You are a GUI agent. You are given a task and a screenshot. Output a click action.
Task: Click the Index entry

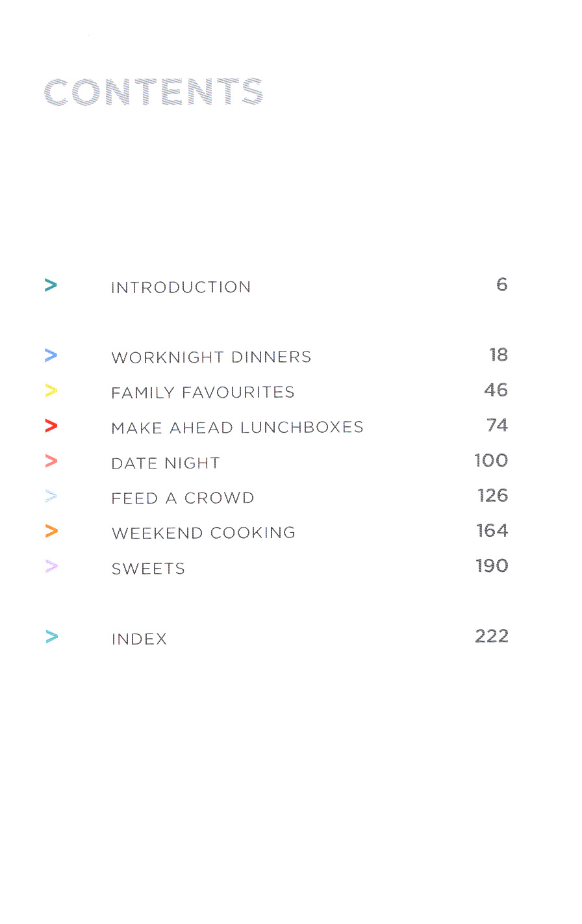tap(139, 639)
